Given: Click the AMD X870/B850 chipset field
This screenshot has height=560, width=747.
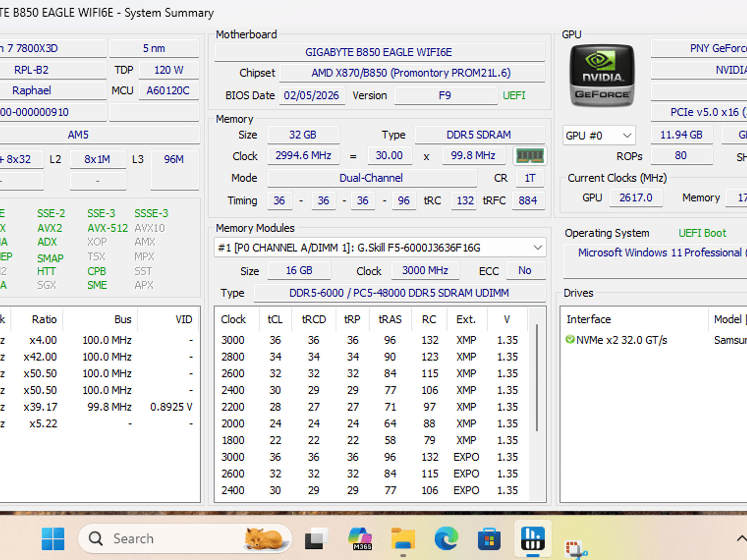Looking at the screenshot, I should [x=412, y=73].
